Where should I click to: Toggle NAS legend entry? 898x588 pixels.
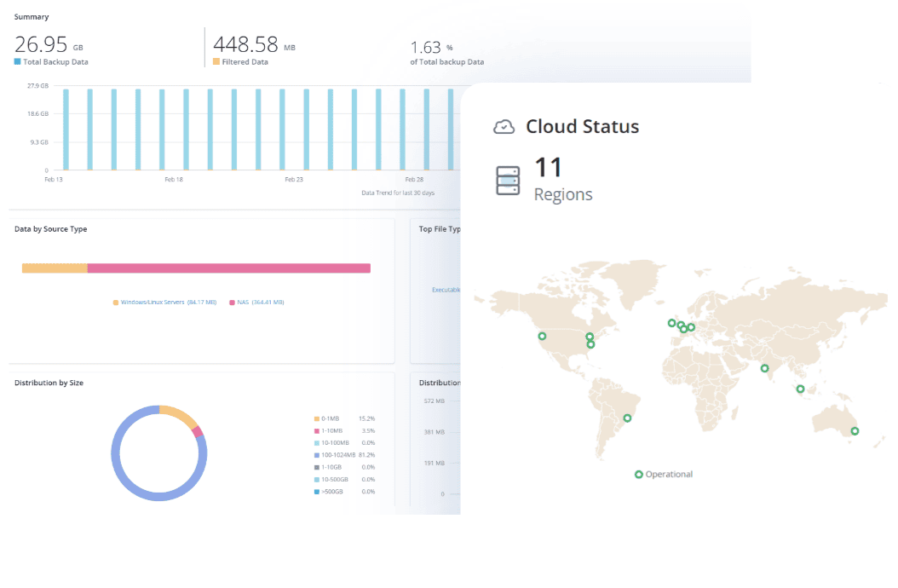coord(256,302)
